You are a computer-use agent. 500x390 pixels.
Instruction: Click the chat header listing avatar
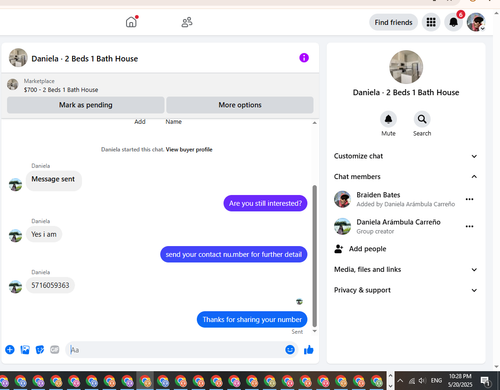coord(18,58)
